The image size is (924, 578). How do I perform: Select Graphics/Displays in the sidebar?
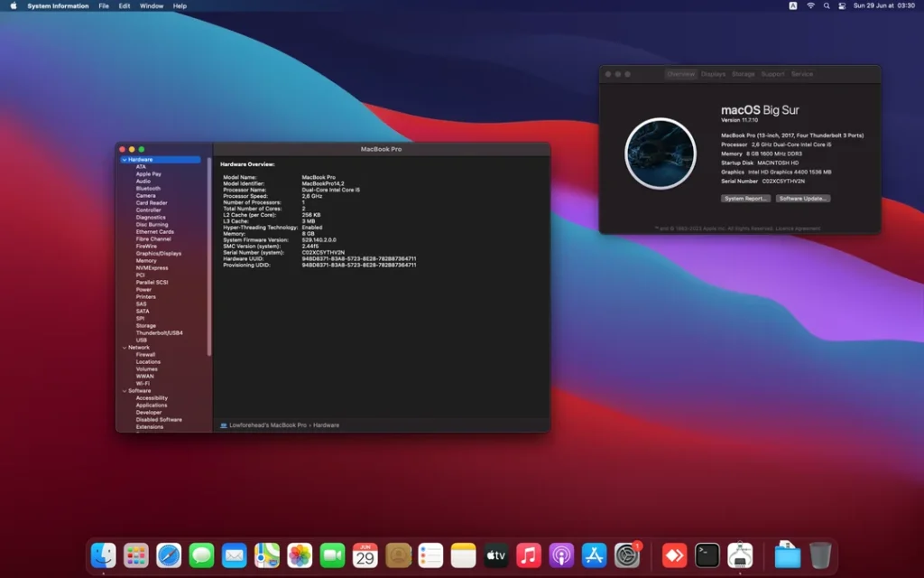coord(159,254)
